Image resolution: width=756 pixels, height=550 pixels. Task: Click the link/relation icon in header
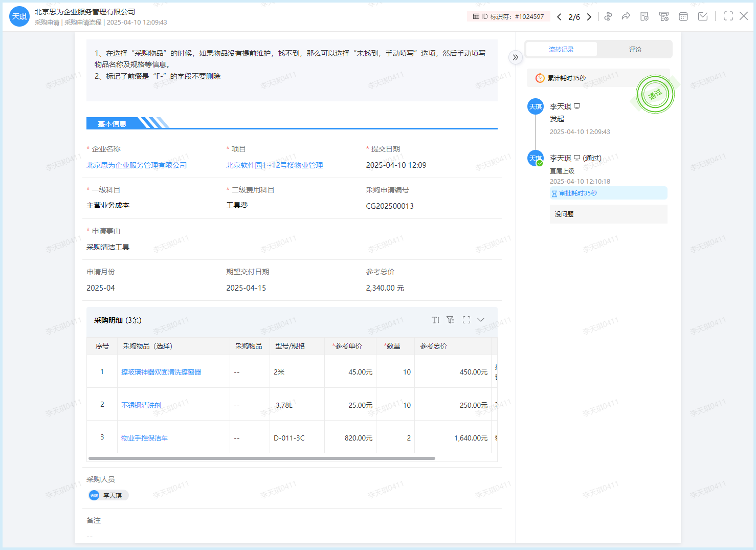pyautogui.click(x=608, y=16)
